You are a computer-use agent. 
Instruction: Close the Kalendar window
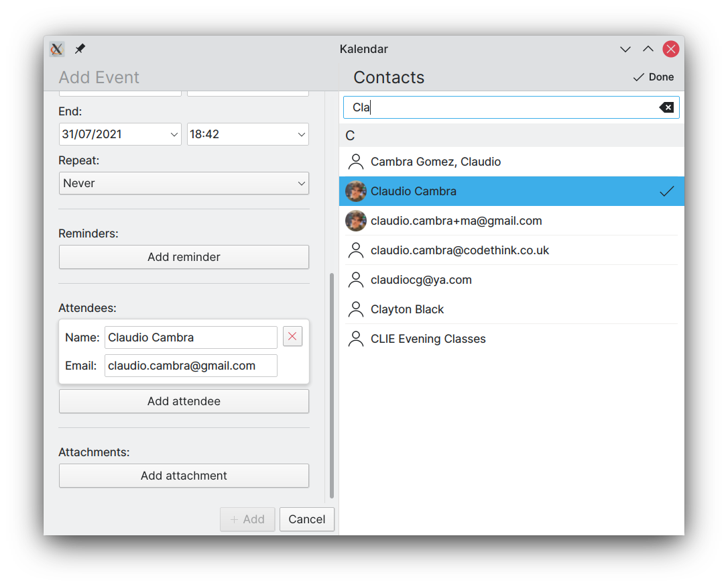671,49
